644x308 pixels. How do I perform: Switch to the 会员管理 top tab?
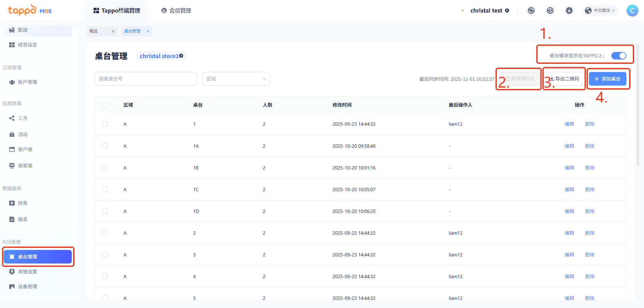(176, 11)
